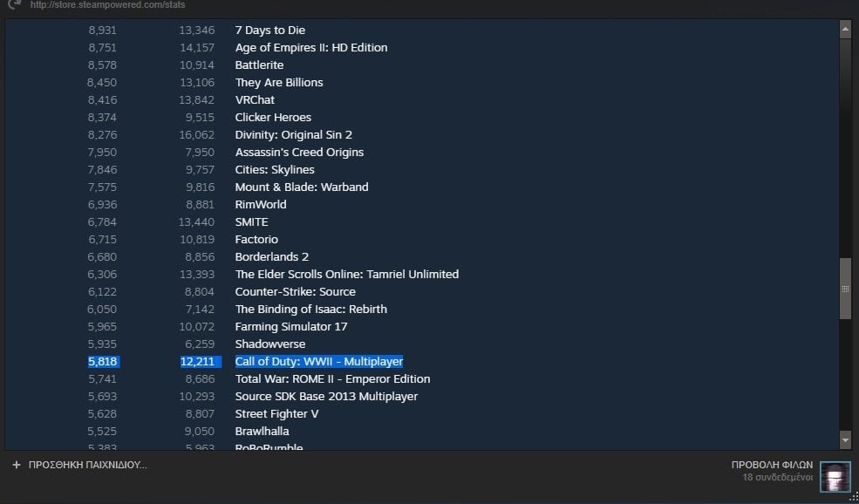Viewport: 859px width, 504px height.
Task: Click the 6,936 RimWorld player count
Action: click(x=102, y=204)
